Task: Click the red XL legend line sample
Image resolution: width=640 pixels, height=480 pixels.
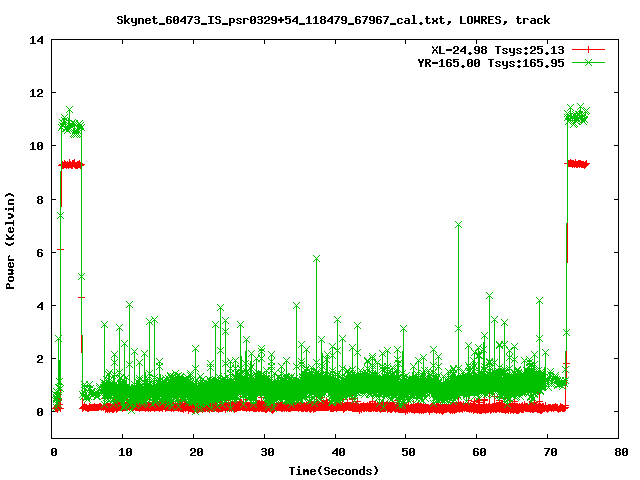Action: [588, 50]
